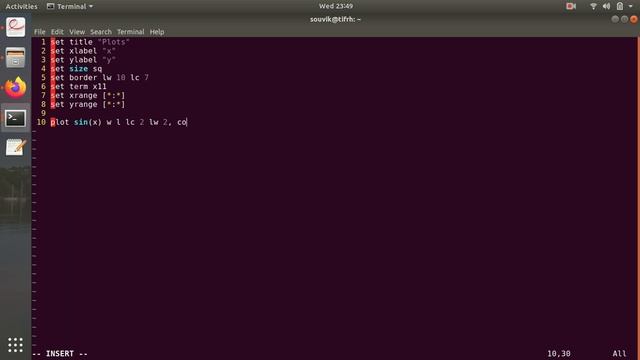Click the 'plot sin(x)' line
Screen dimensions: 640x360
tap(119, 122)
